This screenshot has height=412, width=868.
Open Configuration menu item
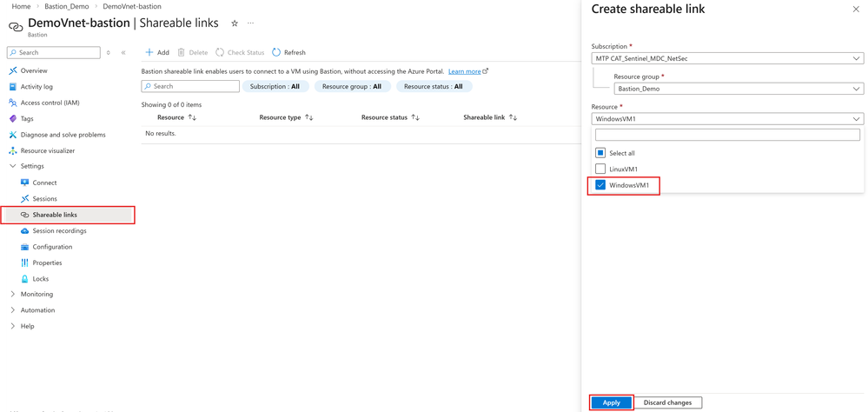pyautogui.click(x=52, y=247)
